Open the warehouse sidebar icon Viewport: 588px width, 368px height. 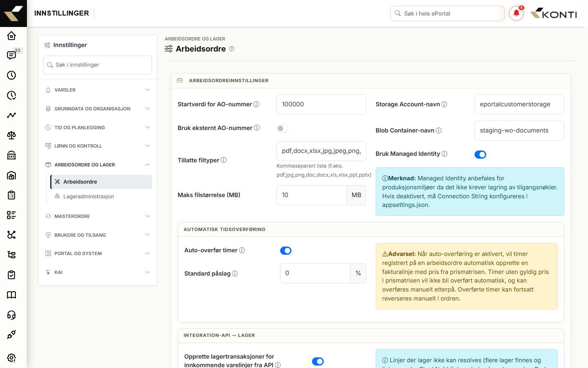coord(11,175)
